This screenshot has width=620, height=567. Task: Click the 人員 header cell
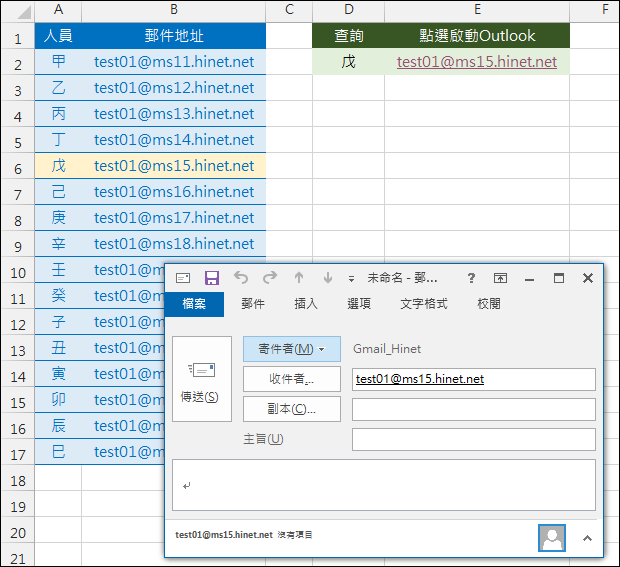point(58,36)
